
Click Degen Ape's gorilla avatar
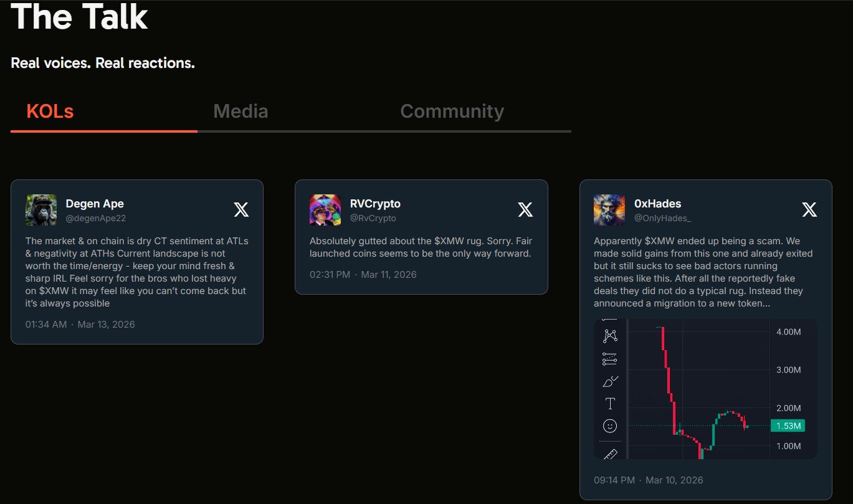(41, 210)
